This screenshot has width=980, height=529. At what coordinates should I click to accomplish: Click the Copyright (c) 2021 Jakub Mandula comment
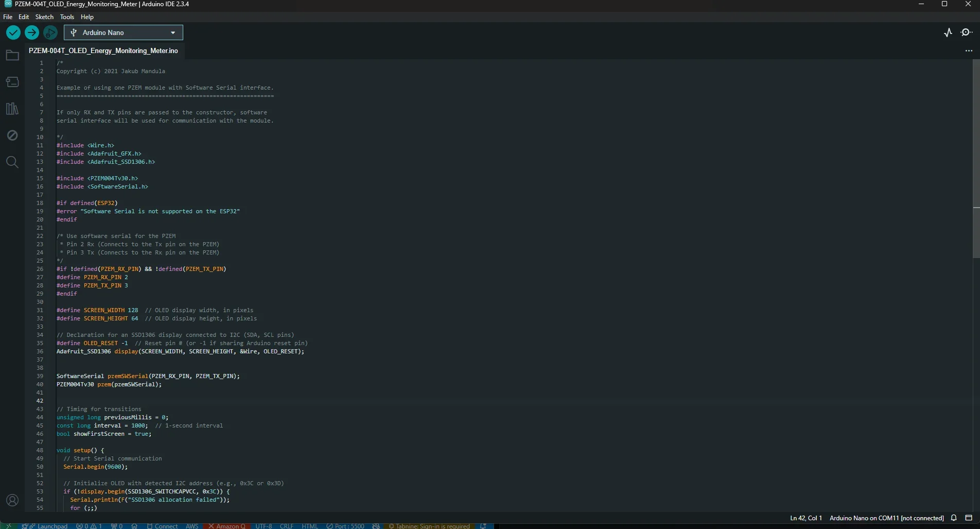(x=111, y=71)
